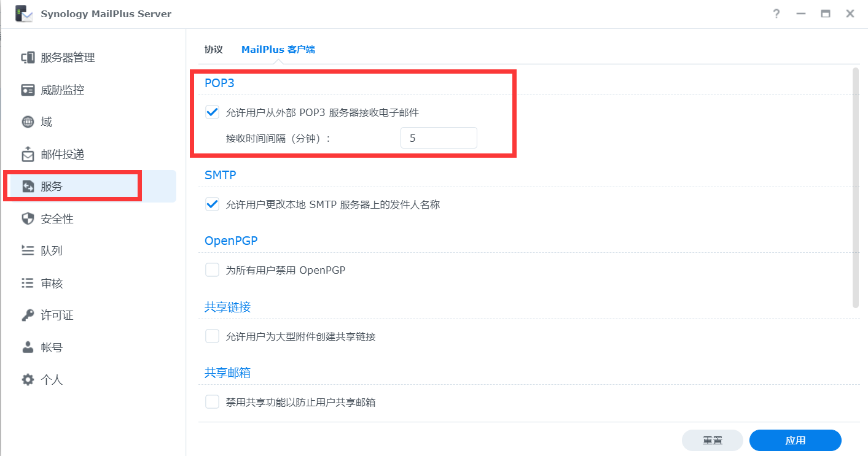The image size is (868, 456).
Task: Enable 为所有用户禁用 OpenPGP checkbox
Action: click(212, 270)
